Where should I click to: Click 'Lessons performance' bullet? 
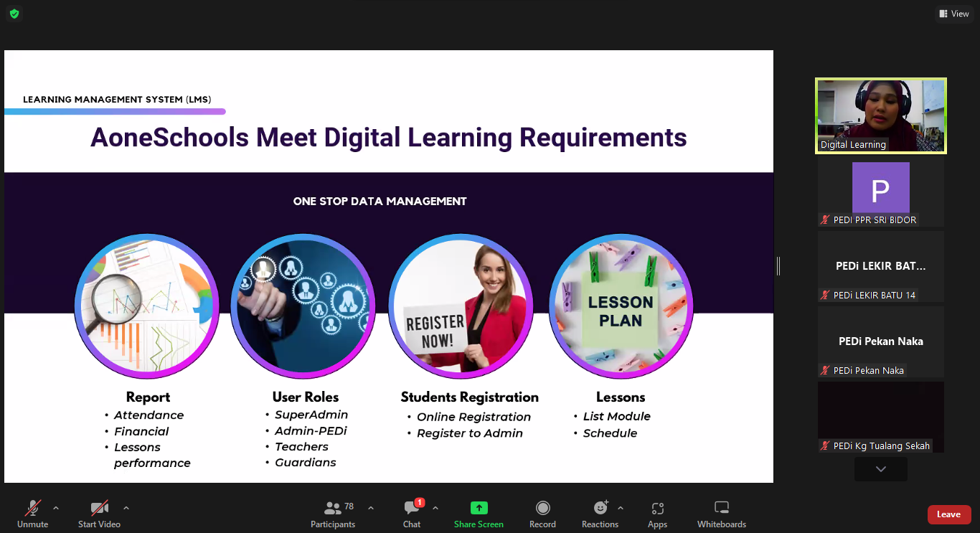[152, 456]
